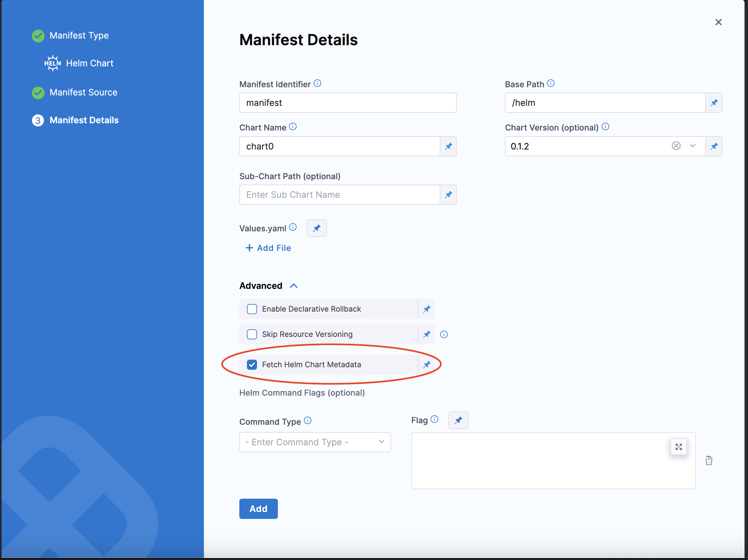Image resolution: width=748 pixels, height=560 pixels.
Task: Go to Manifest Type step
Action: [79, 35]
